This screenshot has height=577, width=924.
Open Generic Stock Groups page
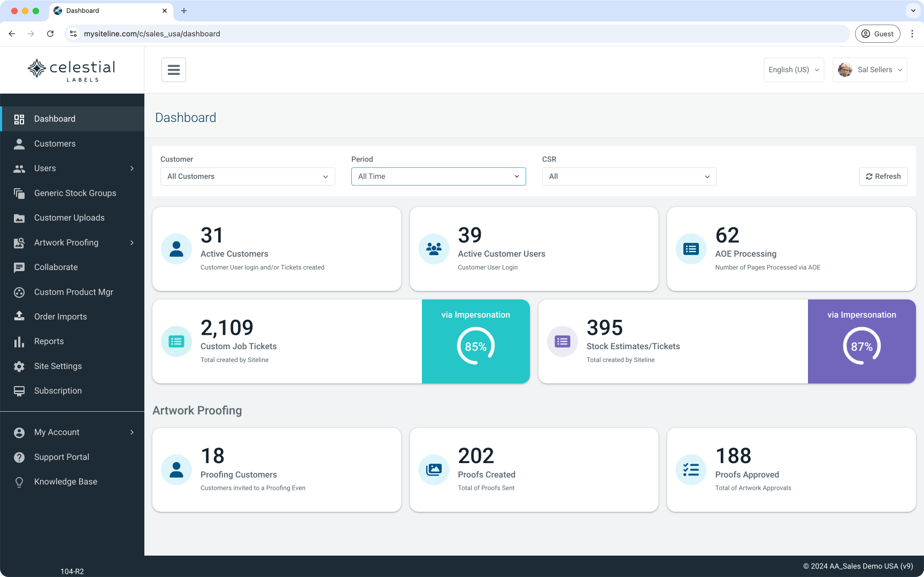pos(72,193)
